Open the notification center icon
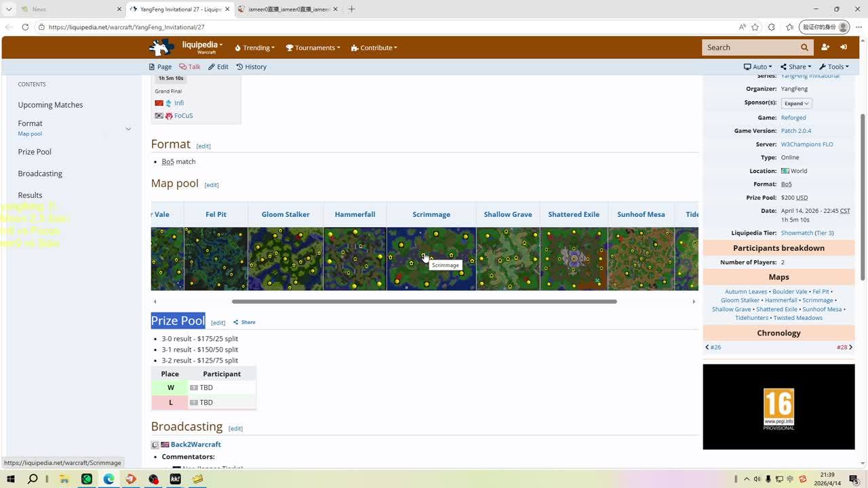This screenshot has height=488, width=868. click(x=854, y=479)
